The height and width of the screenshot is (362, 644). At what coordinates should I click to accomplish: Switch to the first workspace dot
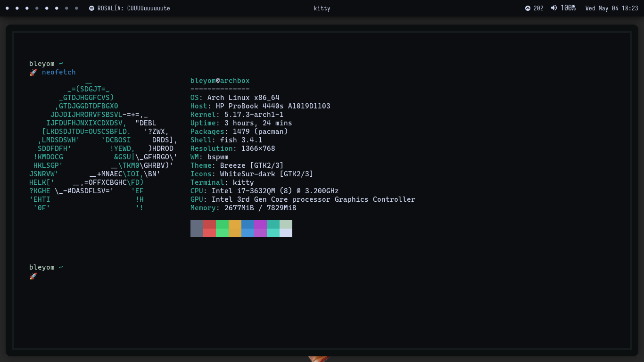[7, 8]
